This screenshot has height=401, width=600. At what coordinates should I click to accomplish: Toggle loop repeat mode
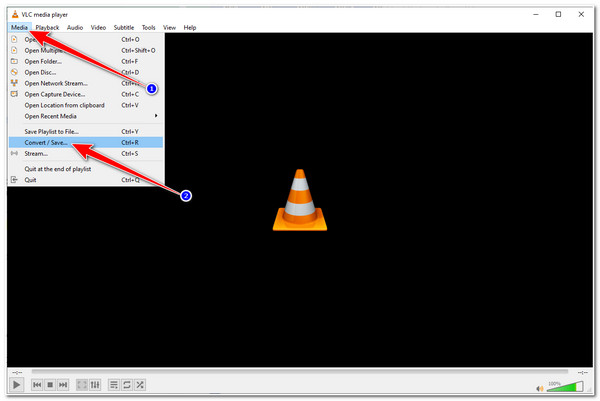click(127, 385)
